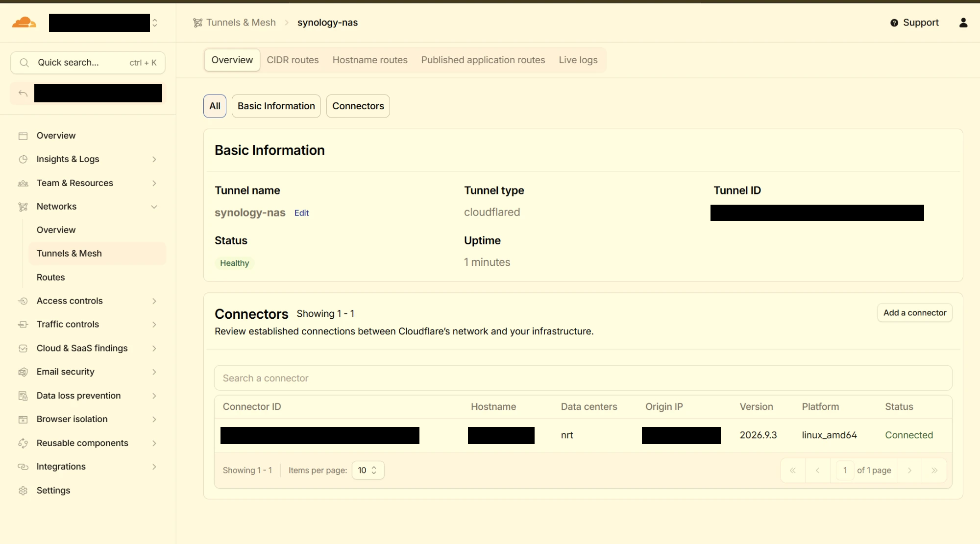Screen dimensions: 980x544
Task: Open Published application routes tab
Action: 483,60
